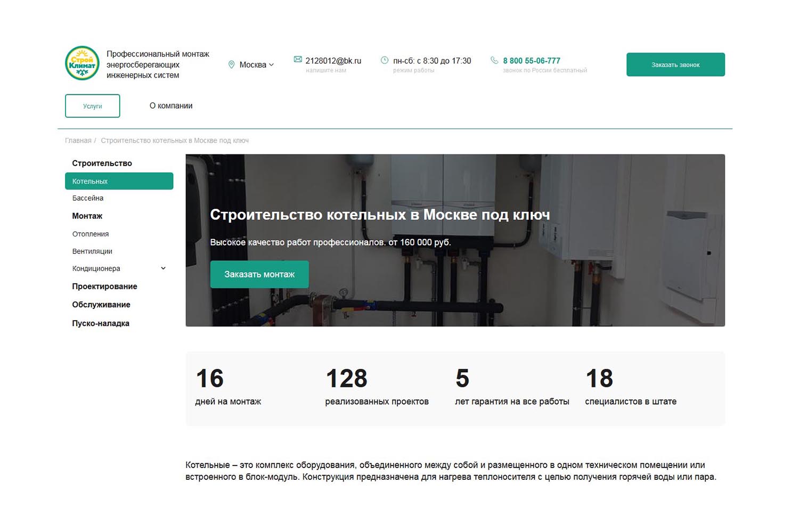
Task: Click the Заказать звонок button
Action: click(x=675, y=64)
